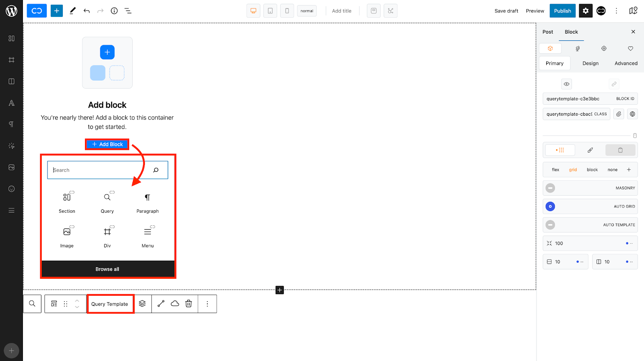Insert an Image block

click(x=67, y=237)
